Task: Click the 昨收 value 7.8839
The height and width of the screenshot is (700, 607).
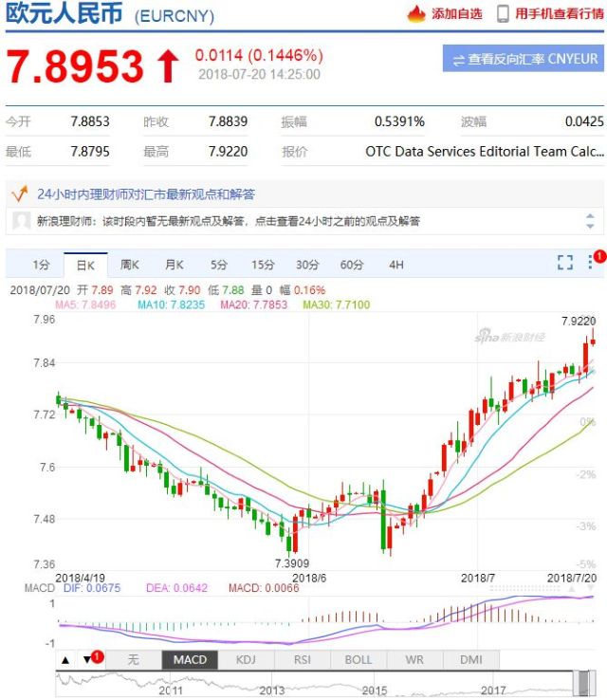Action: click(228, 121)
